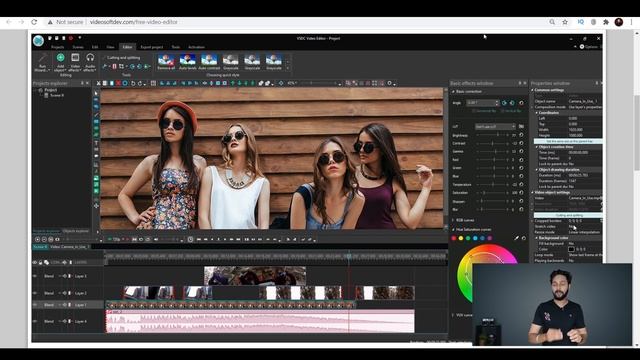Click the undo arrow in editor toolbar
This screenshot has width=640, height=360.
(x=133, y=83)
